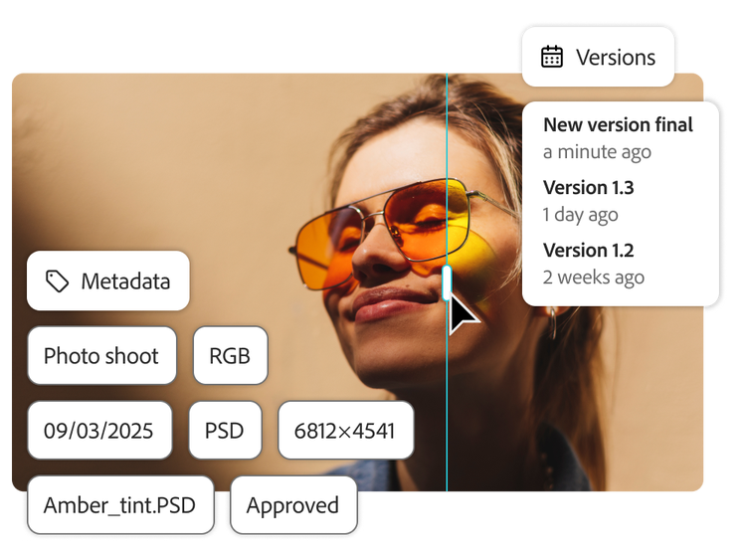Click the RGB color mode tag

[x=230, y=356]
